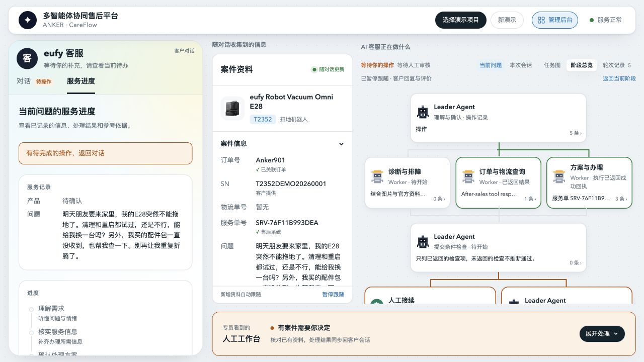Click robot icon on 提交条件检查 Leader Agent

click(423, 241)
